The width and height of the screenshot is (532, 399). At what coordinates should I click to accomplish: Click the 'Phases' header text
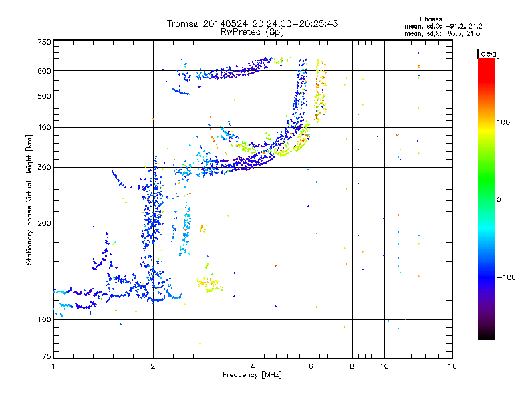(430, 19)
